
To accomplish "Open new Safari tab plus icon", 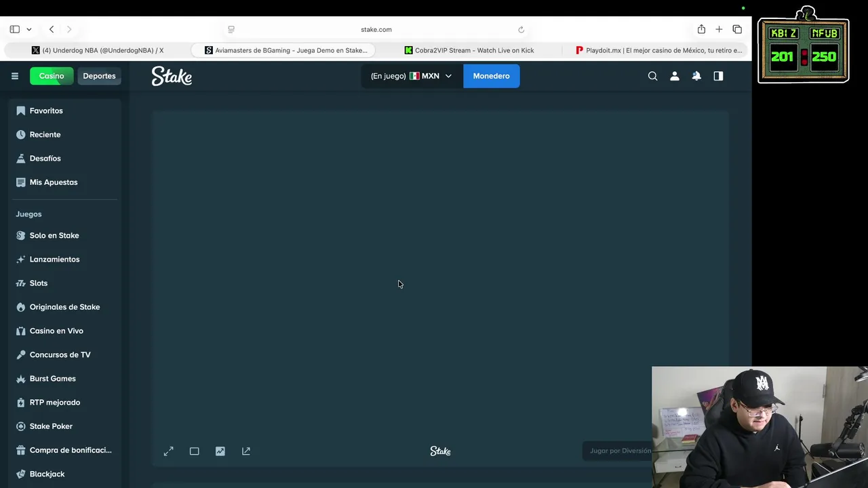I will pyautogui.click(x=719, y=29).
